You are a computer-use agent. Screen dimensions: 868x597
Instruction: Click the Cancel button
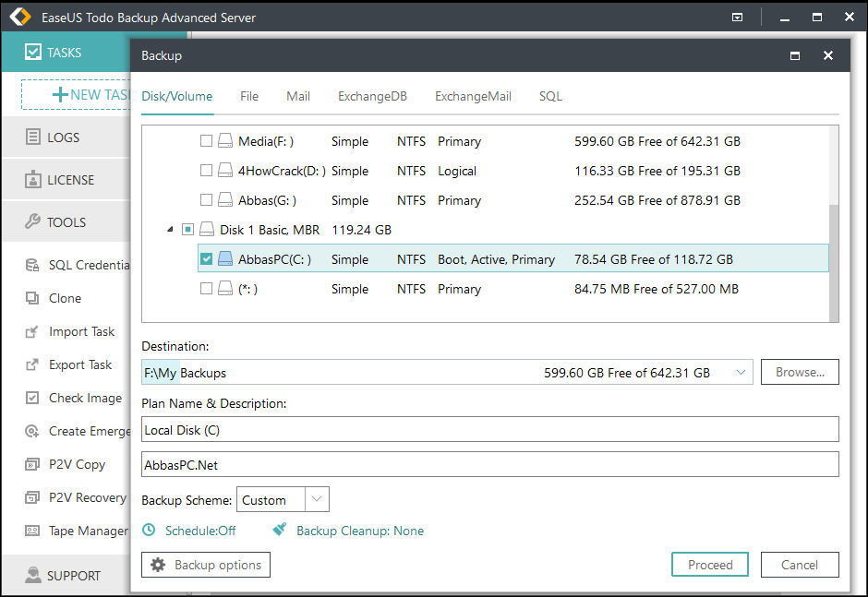click(x=800, y=565)
